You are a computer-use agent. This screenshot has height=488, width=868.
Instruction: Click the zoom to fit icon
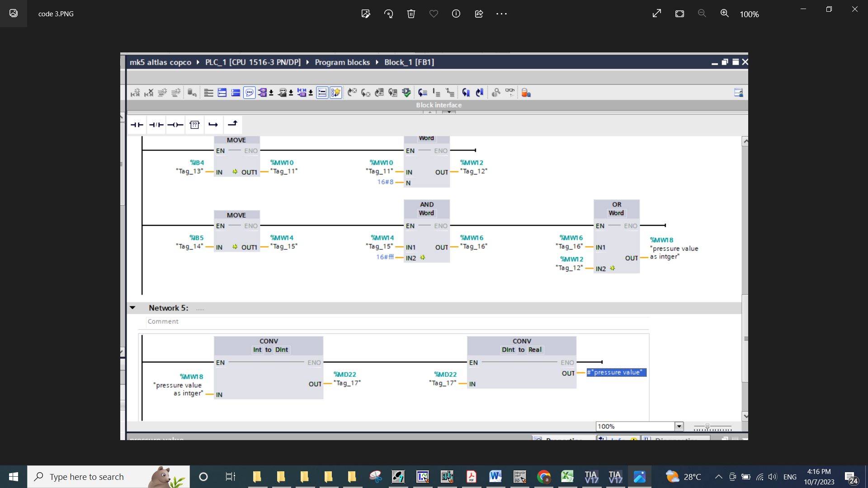(x=679, y=14)
